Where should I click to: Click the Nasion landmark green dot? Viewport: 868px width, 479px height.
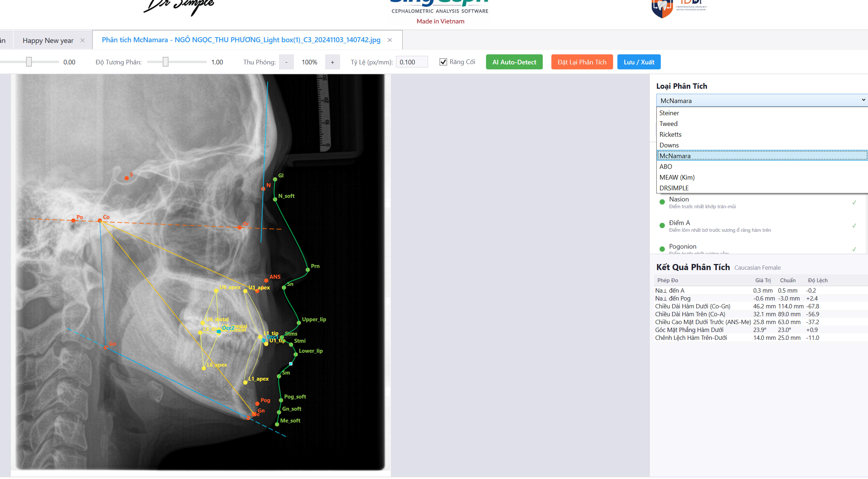click(662, 202)
